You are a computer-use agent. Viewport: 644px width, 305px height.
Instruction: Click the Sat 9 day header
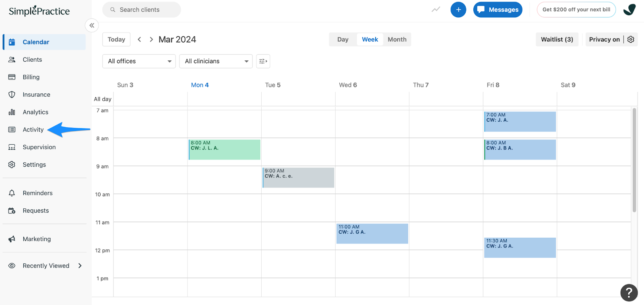[568, 85]
